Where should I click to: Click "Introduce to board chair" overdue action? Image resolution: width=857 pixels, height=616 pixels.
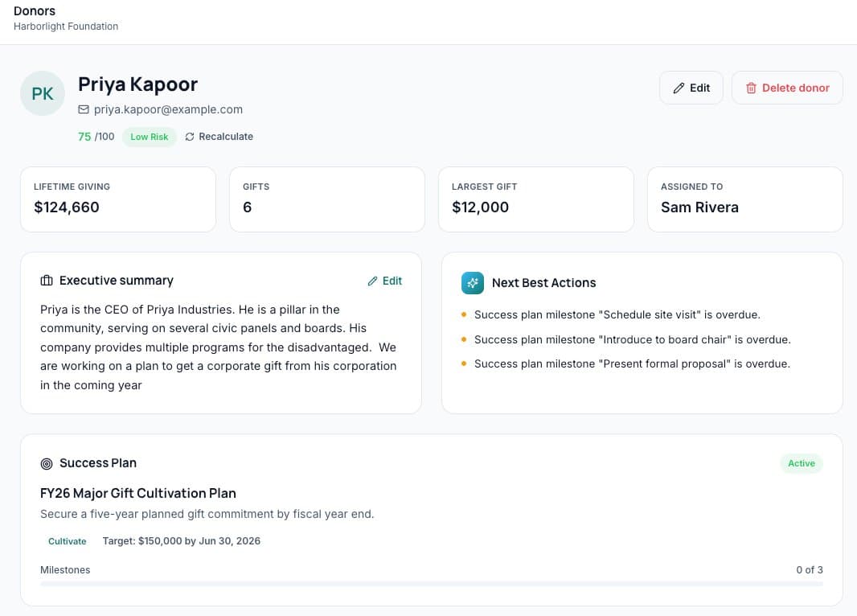pos(633,339)
